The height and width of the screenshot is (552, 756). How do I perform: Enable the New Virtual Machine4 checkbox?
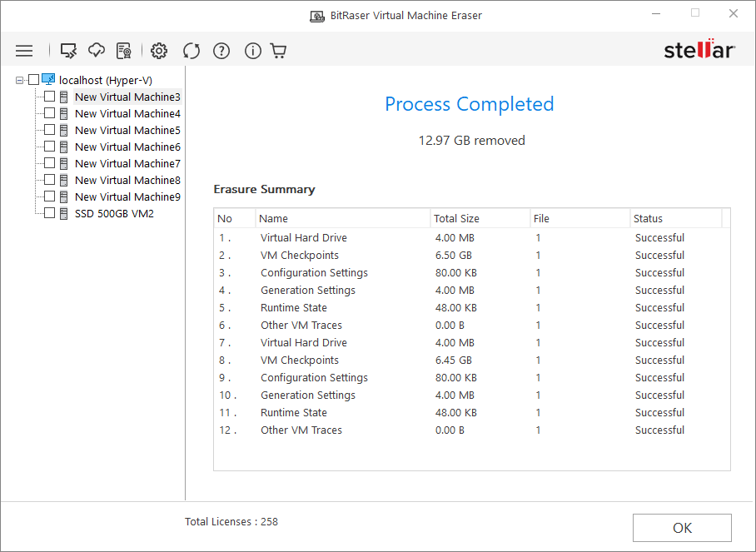49,112
